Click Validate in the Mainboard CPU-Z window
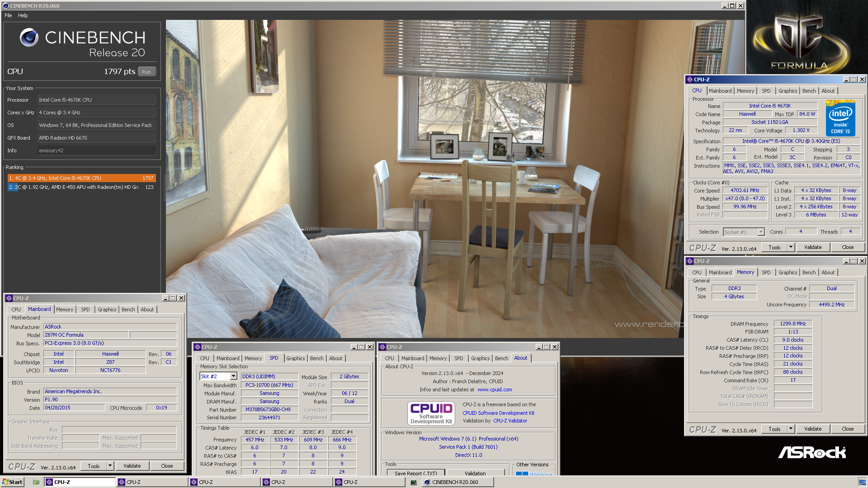 click(132, 466)
